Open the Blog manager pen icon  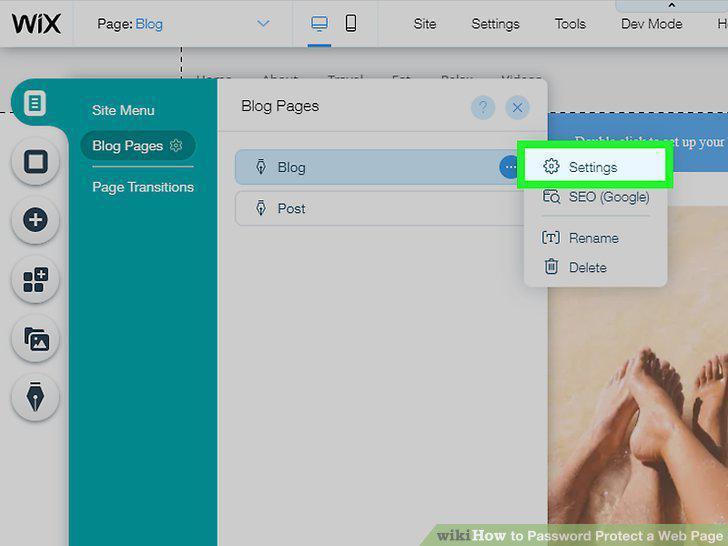tap(35, 397)
